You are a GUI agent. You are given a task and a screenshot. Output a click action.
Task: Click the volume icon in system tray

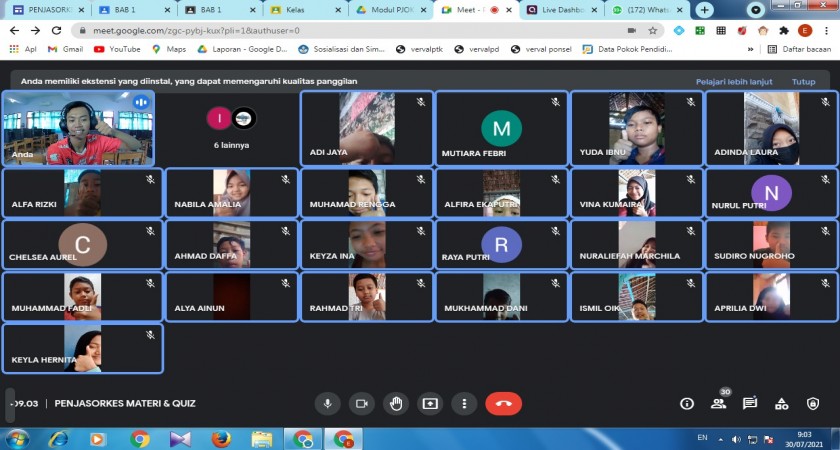pos(737,439)
